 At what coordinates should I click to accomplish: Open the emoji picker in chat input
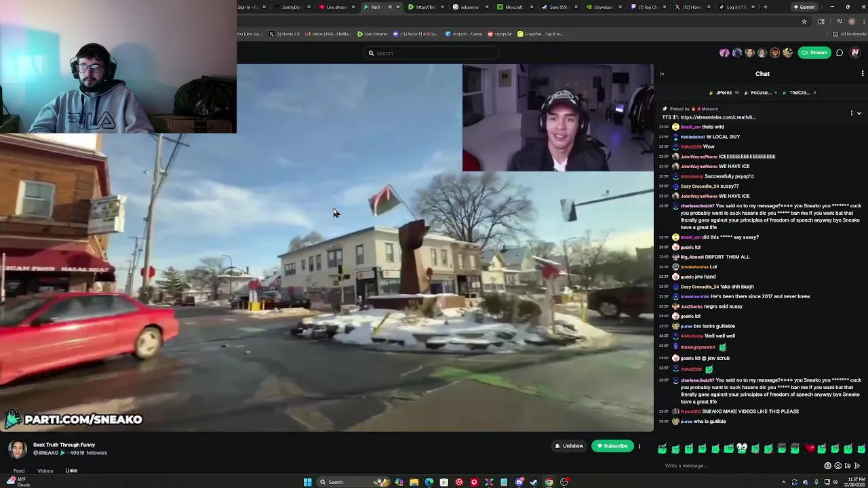click(x=837, y=466)
